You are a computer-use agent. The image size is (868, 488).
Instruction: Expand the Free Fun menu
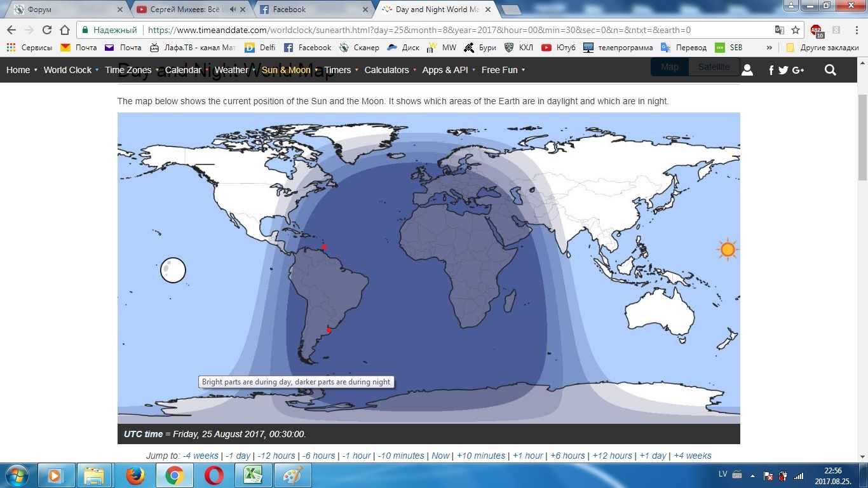503,70
